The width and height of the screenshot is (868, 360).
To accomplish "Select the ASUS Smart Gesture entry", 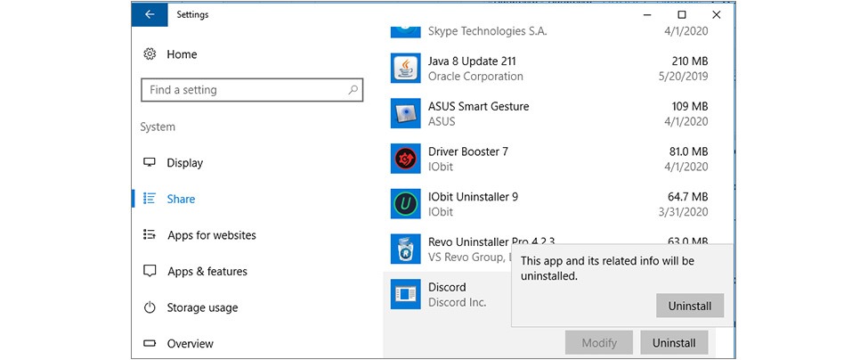I will click(x=549, y=113).
